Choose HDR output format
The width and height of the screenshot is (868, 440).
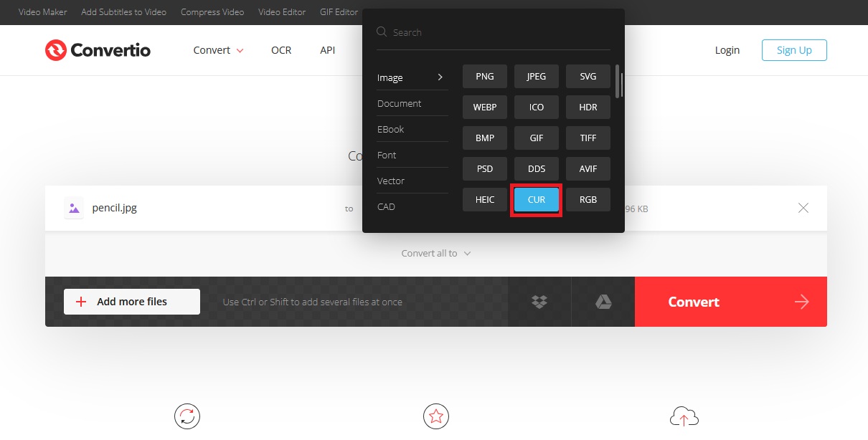(x=588, y=107)
